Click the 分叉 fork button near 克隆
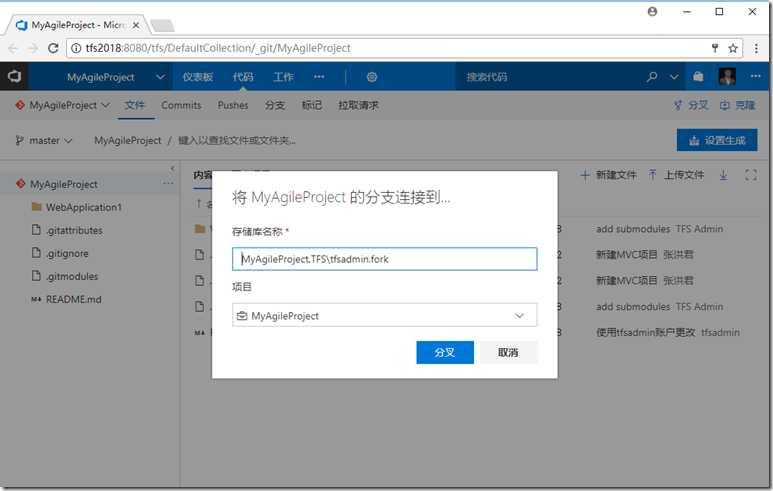This screenshot has height=491, width=773. tap(691, 105)
